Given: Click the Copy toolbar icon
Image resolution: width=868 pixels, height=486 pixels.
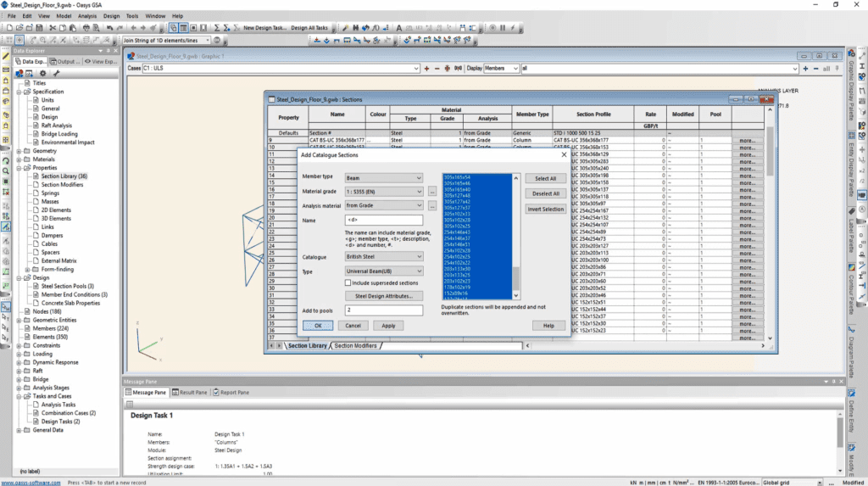Looking at the screenshot, I should 63,28.
